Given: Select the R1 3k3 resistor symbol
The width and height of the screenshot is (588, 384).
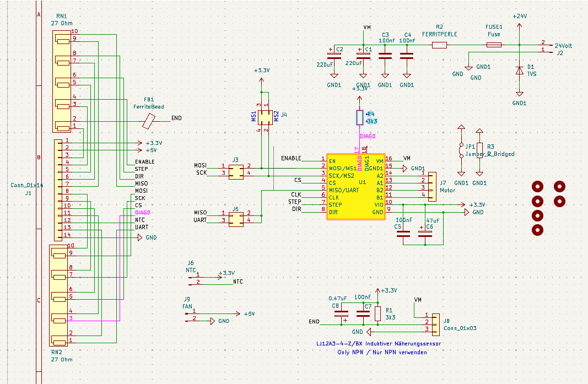Looking at the screenshot, I should point(377,313).
